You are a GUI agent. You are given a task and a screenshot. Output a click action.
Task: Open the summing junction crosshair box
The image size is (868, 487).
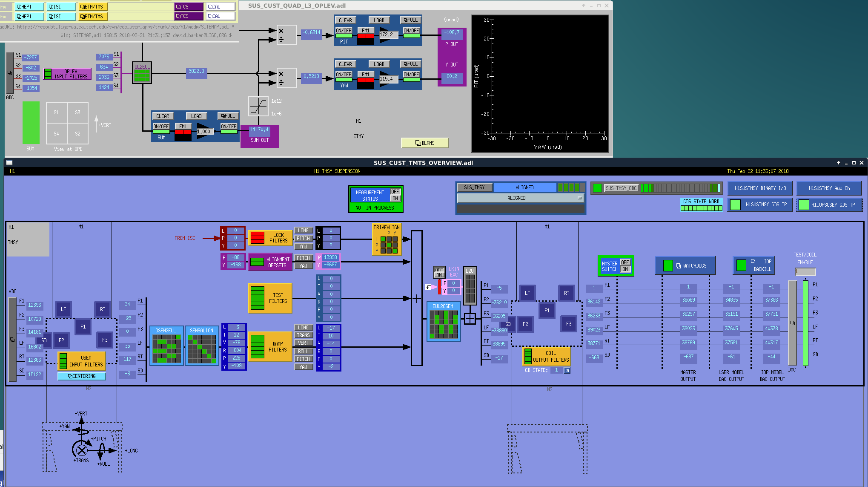[x=470, y=318]
